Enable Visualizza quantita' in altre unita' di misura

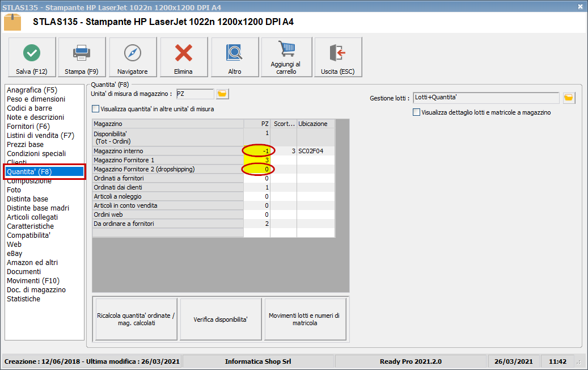[x=96, y=108]
